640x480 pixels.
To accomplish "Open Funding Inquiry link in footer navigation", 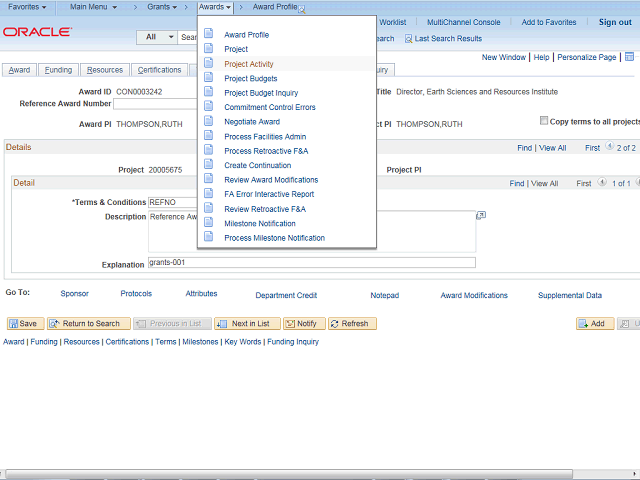I will coord(293,342).
